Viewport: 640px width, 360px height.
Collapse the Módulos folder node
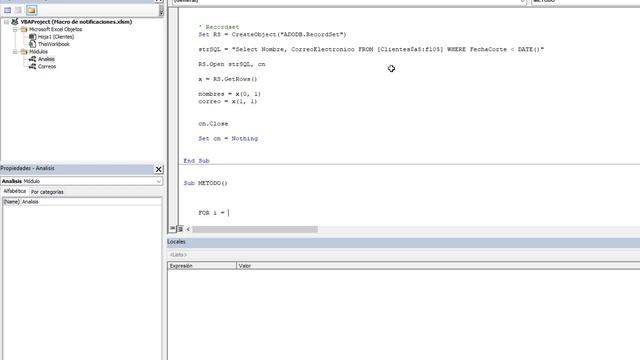(15, 52)
